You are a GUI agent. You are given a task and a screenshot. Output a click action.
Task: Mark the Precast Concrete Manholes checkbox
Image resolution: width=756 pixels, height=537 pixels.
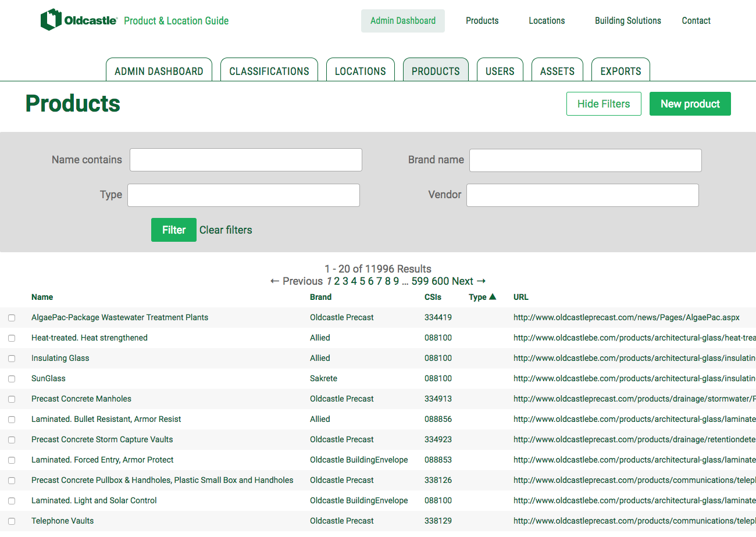tap(12, 399)
